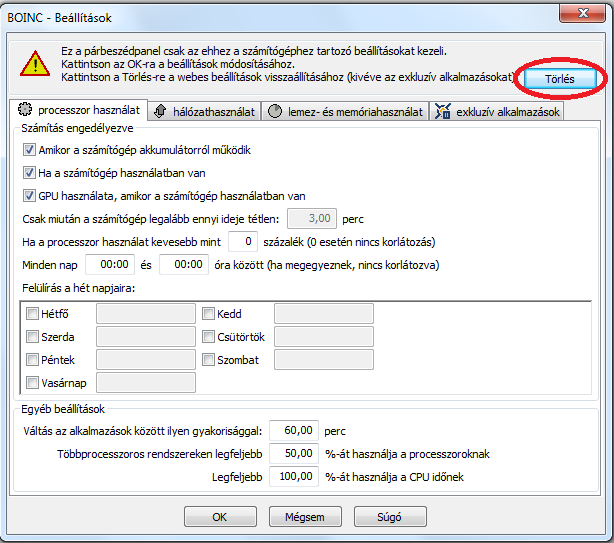Image resolution: width=614 pixels, height=543 pixels.
Task: Switch to processzor használat tab
Action: (80, 110)
